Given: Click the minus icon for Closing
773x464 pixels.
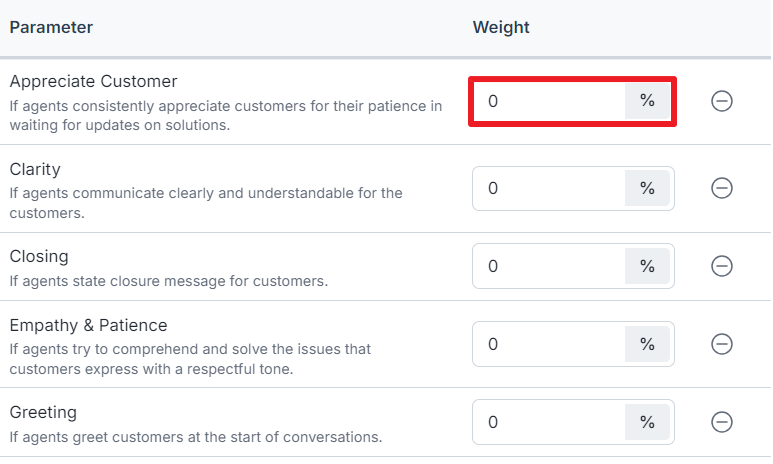Looking at the screenshot, I should pyautogui.click(x=721, y=266).
